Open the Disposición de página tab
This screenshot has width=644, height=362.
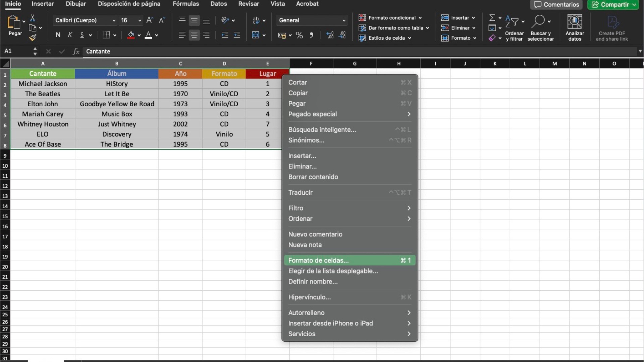(x=129, y=4)
